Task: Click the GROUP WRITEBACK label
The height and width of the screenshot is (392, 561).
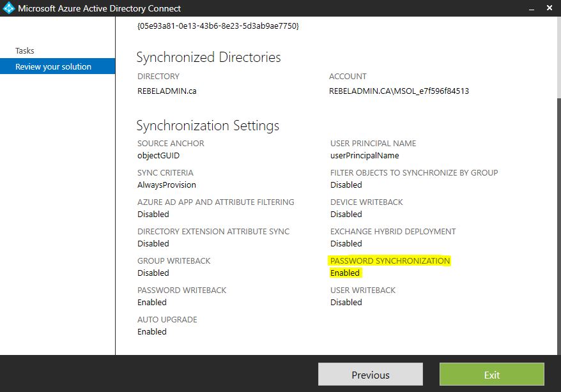Action: tap(174, 261)
